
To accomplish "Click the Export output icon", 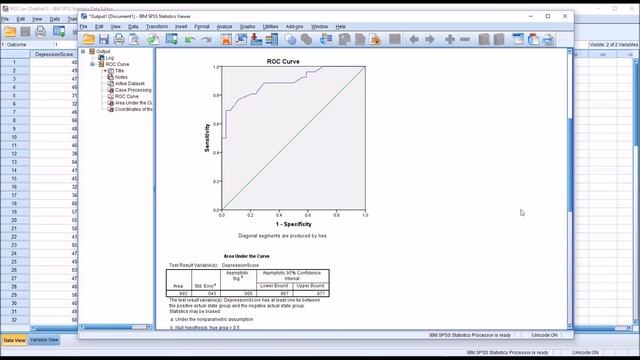I will click(x=153, y=39).
